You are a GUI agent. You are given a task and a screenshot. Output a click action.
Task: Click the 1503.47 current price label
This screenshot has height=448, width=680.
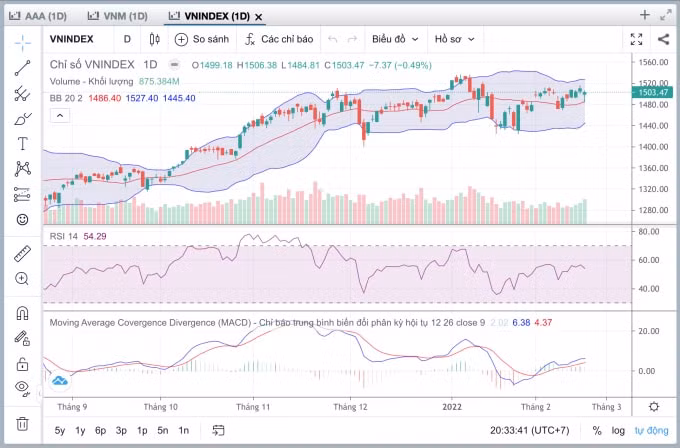[652, 92]
